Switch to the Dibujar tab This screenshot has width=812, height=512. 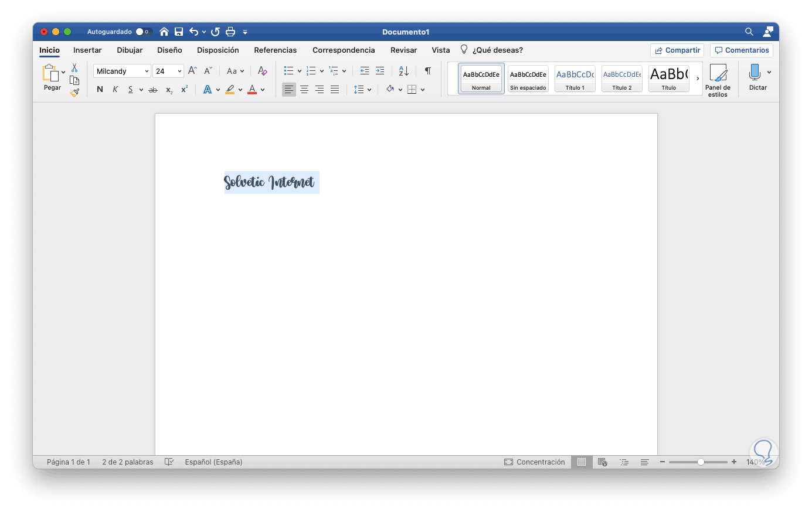[130, 50]
